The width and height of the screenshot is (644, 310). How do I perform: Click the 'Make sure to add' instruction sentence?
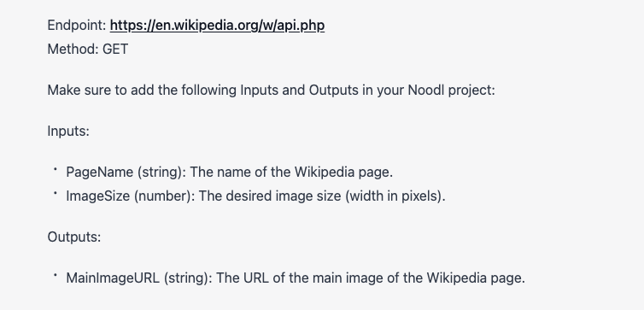tap(272, 90)
